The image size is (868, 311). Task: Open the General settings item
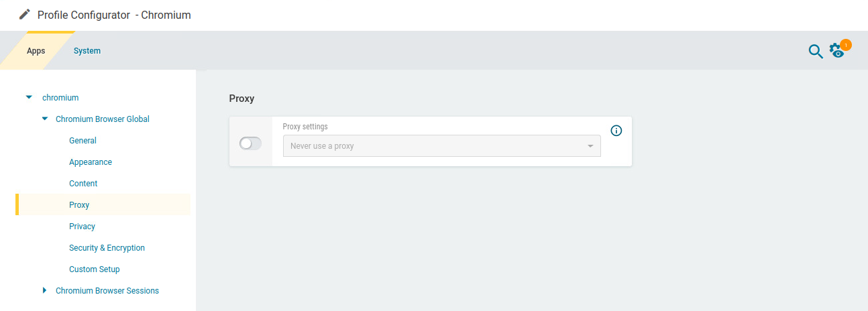(x=83, y=141)
